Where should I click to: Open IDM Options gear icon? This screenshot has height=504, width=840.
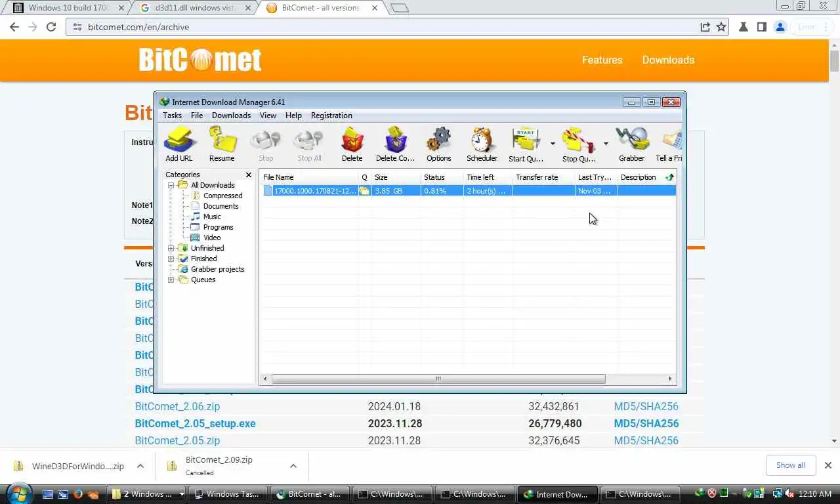click(x=438, y=144)
